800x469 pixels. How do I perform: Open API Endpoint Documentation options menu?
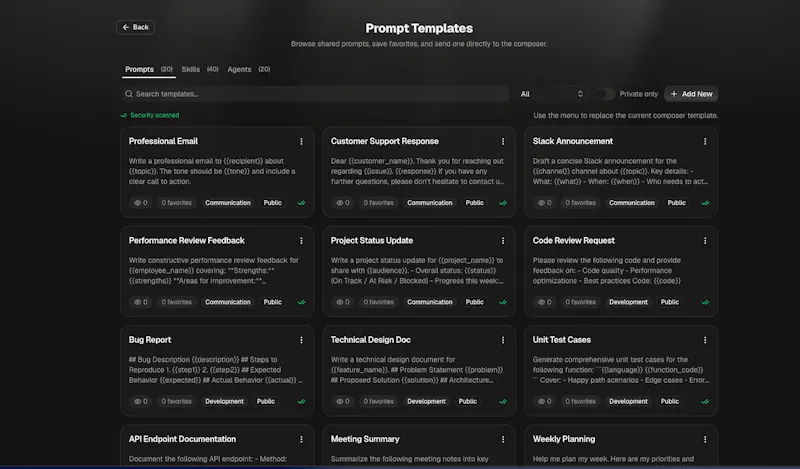pos(301,439)
